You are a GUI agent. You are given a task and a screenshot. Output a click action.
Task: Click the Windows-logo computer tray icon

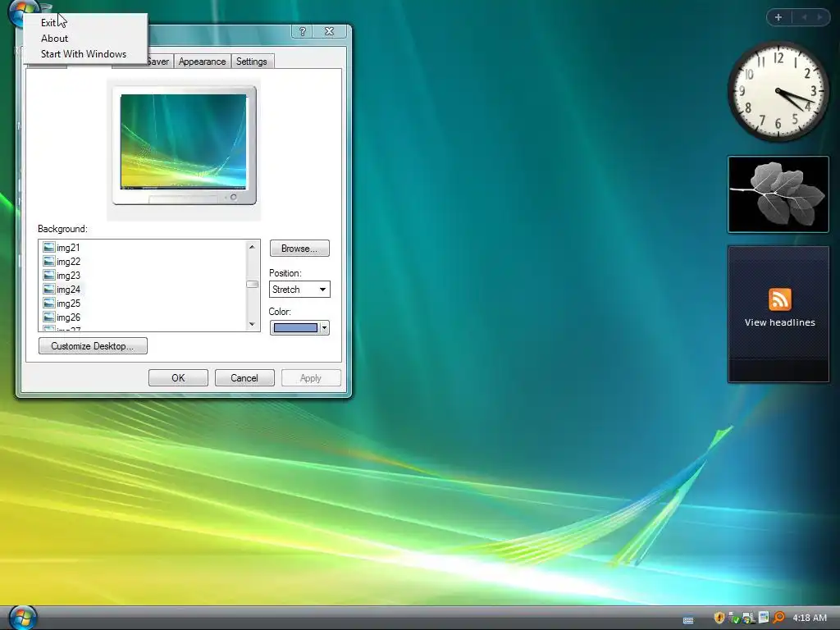pos(748,618)
